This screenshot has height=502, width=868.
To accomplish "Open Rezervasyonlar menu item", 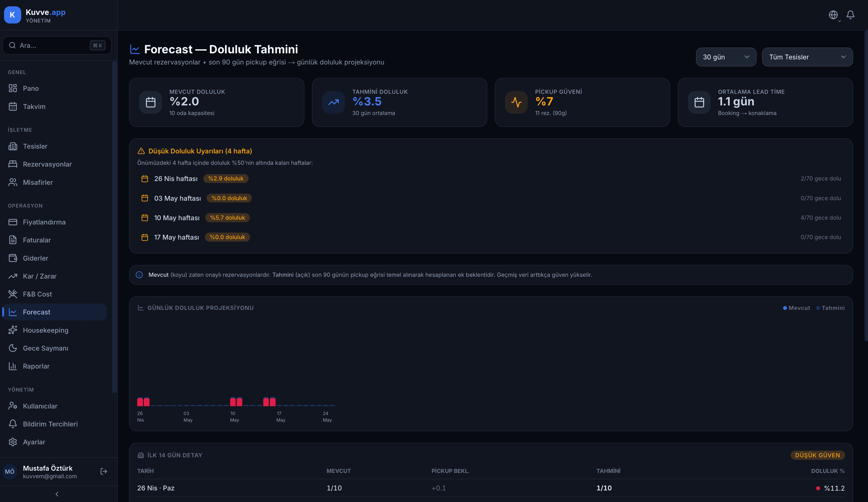I will coord(54,164).
